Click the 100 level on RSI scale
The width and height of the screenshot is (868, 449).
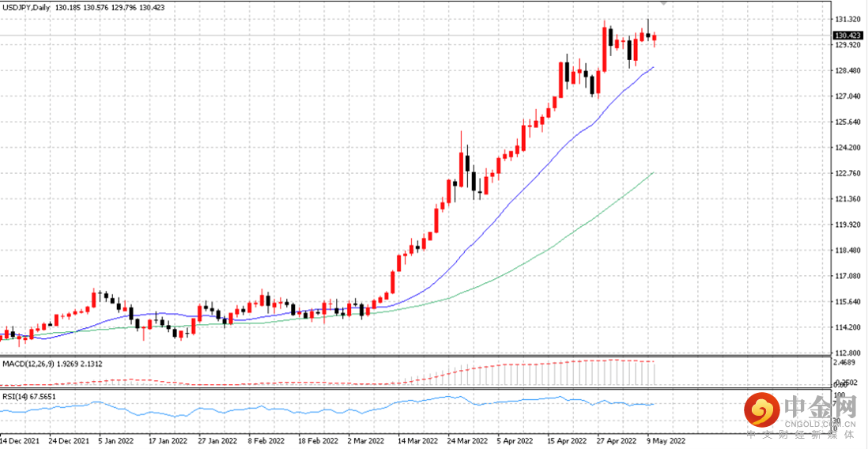click(x=840, y=394)
